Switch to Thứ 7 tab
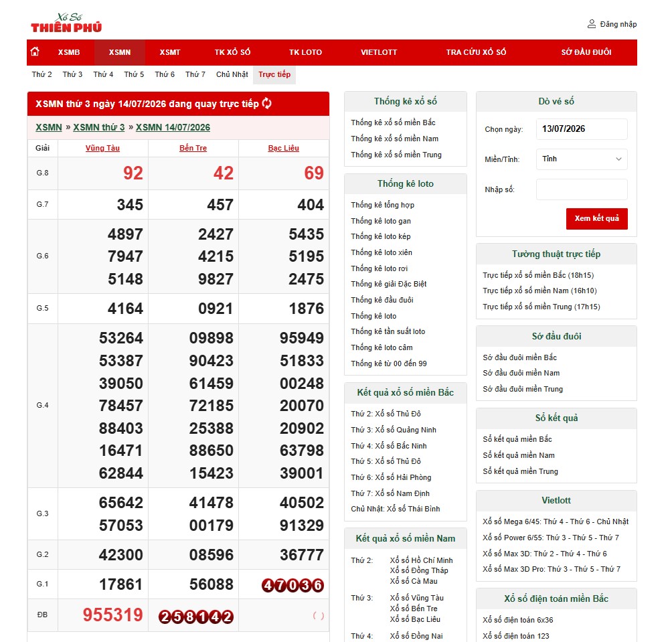Image resolution: width=672 pixels, height=642 pixels. [x=195, y=74]
